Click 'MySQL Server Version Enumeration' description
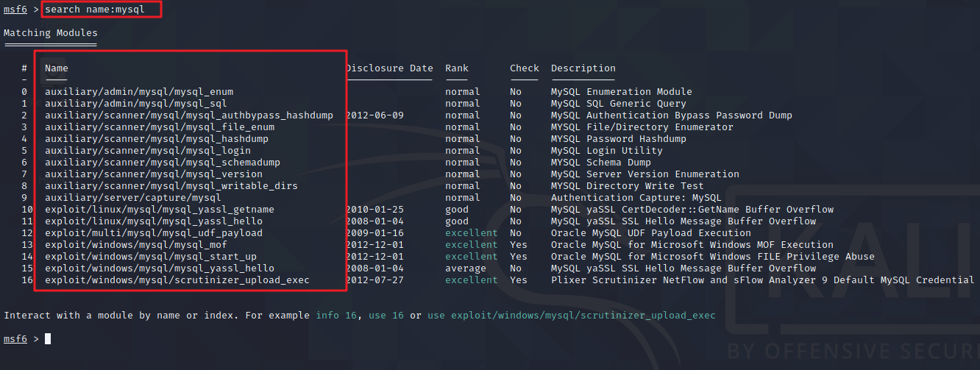Screen dimensions: 980x370 pyautogui.click(x=645, y=174)
